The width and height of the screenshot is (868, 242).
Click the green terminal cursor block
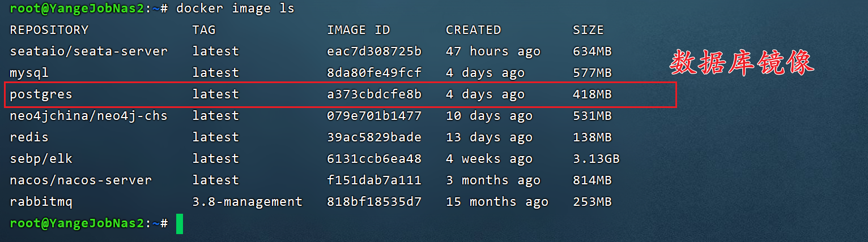180,223
